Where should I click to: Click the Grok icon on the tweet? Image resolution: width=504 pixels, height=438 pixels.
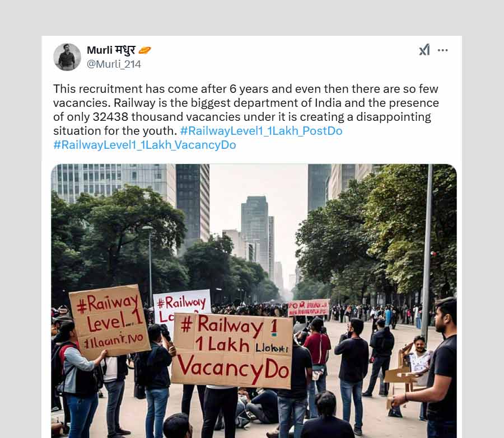tap(424, 50)
